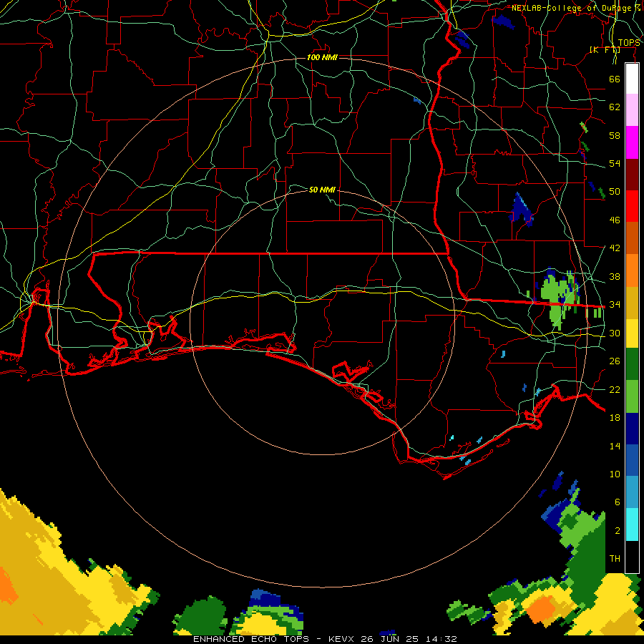Click the navy echo cell northeast of radar
This screenshot has width=644, height=644.
(521, 210)
